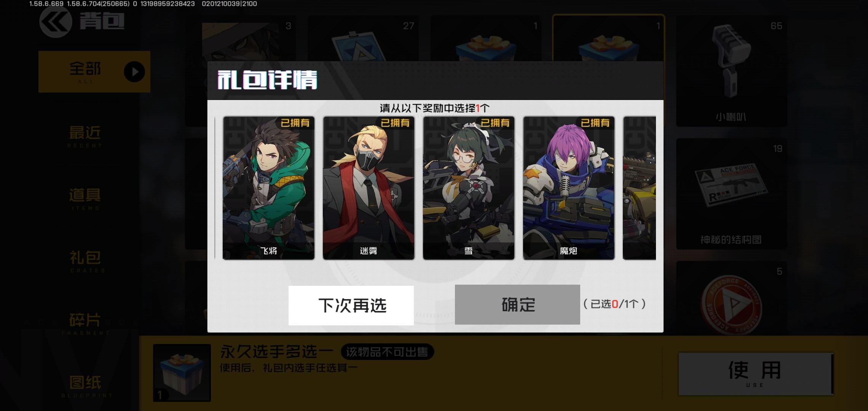Choose the 迷雾 masked character card

click(369, 188)
